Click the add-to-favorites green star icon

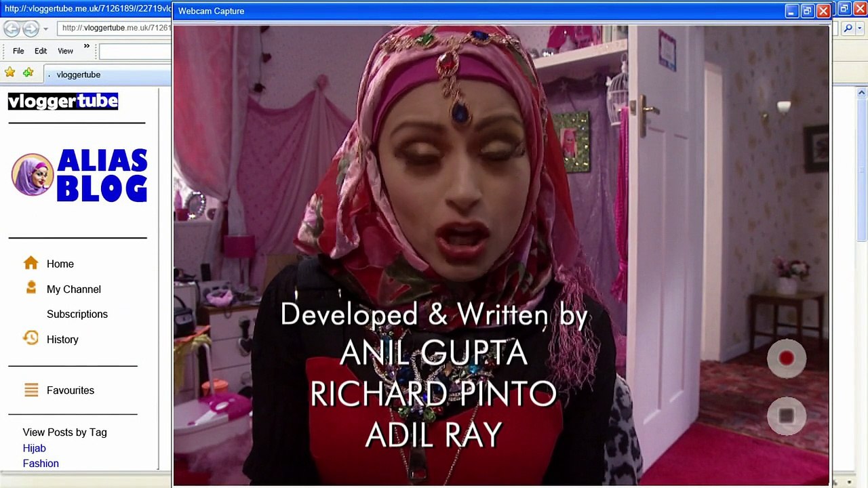coord(28,73)
